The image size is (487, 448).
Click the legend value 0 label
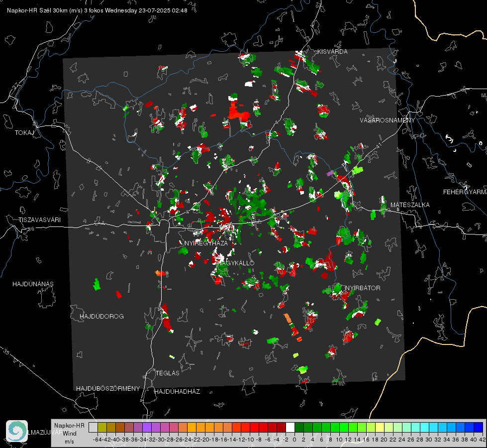coord(294,440)
